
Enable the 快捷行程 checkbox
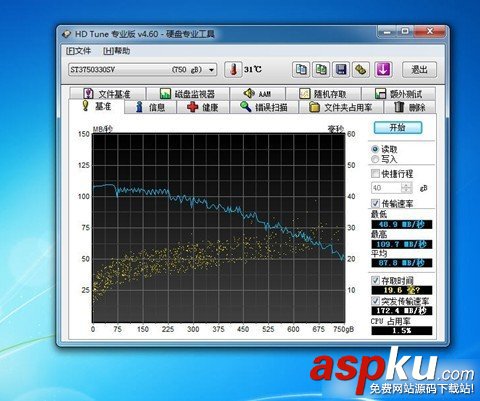coord(375,173)
